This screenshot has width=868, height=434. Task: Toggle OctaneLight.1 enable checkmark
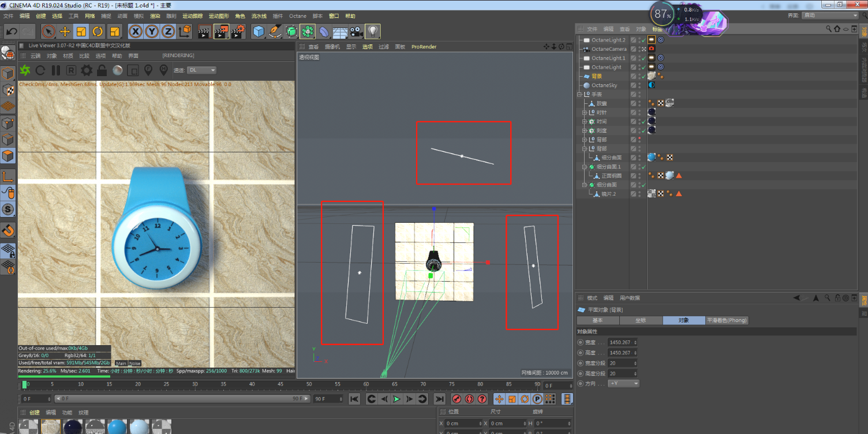[x=643, y=58]
